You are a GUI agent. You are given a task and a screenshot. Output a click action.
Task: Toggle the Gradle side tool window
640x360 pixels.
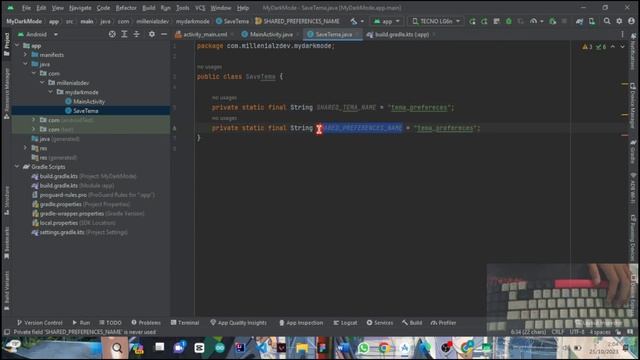(x=633, y=152)
